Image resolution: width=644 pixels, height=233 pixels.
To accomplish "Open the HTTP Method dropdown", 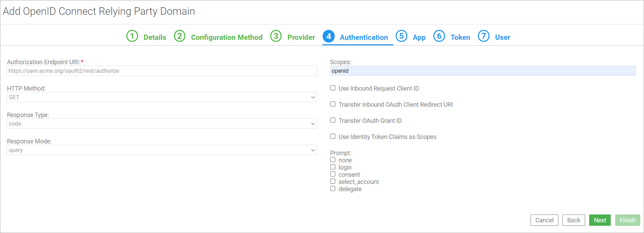I will [162, 97].
